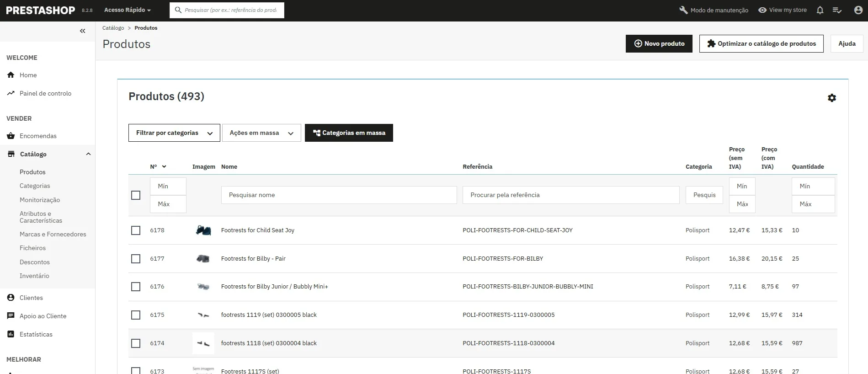Open Filtrar por categorias dropdown

point(174,133)
